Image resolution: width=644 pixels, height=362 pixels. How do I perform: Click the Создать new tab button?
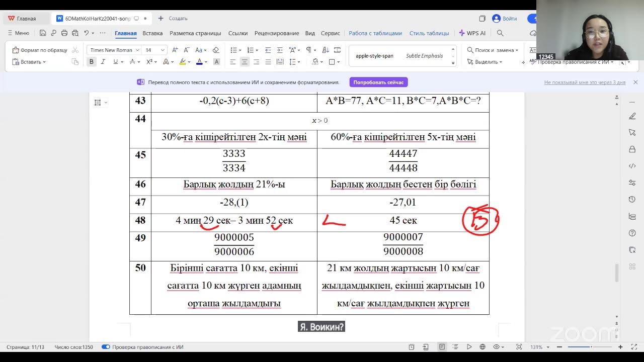[173, 19]
